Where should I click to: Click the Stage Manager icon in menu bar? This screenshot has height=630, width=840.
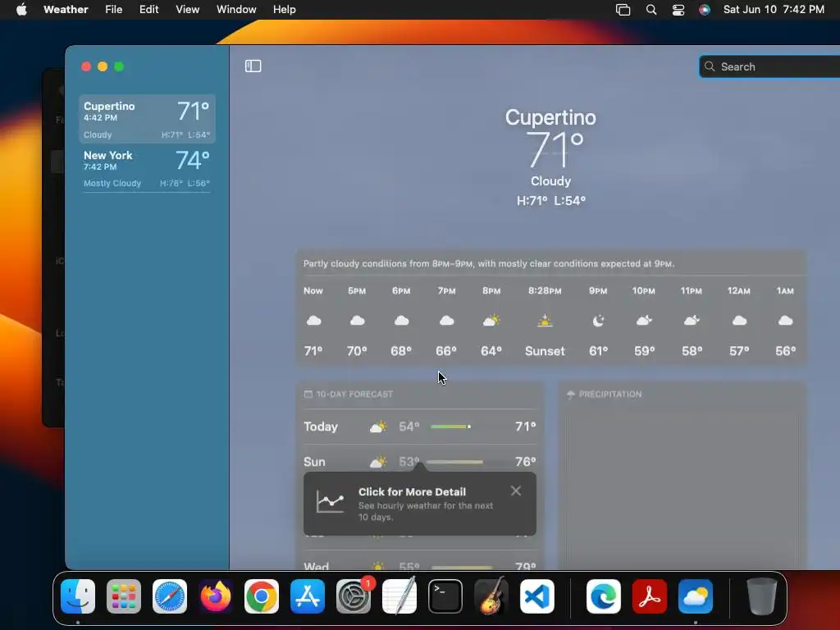click(x=623, y=10)
